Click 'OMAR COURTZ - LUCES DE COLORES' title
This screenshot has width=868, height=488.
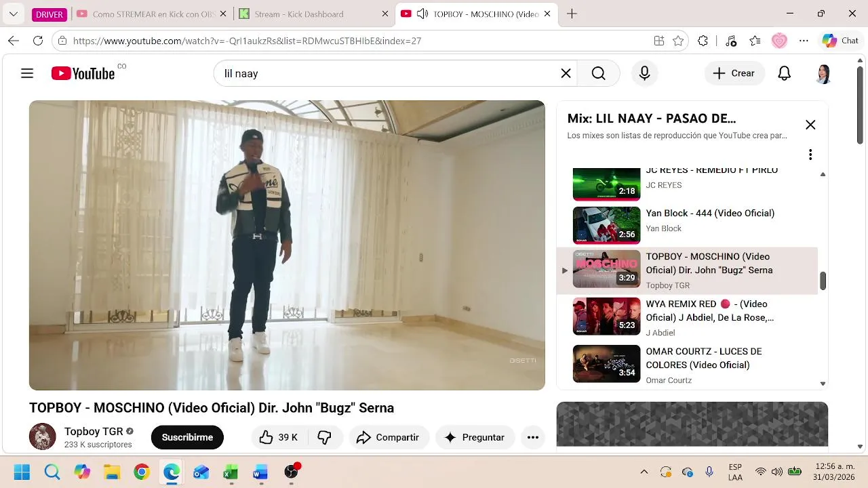704,358
